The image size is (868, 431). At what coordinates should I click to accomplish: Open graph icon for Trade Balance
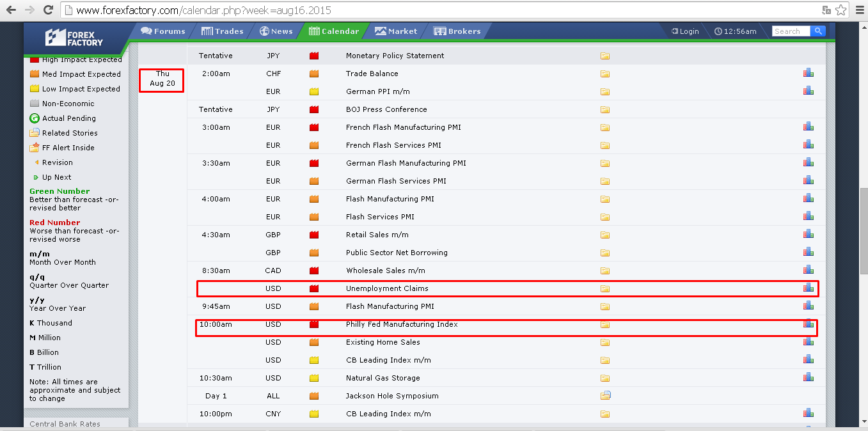(x=809, y=73)
